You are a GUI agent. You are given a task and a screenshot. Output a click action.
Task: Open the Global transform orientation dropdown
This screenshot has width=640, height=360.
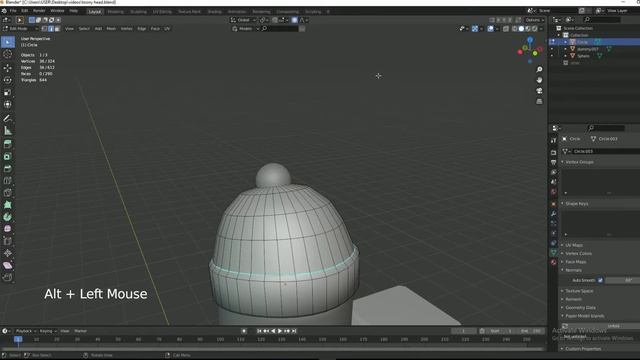(243, 20)
